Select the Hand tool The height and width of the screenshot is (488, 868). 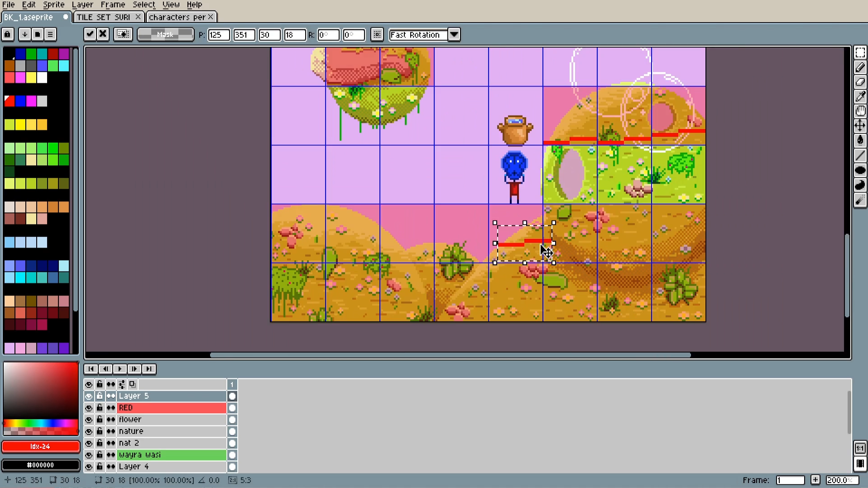pos(860,111)
